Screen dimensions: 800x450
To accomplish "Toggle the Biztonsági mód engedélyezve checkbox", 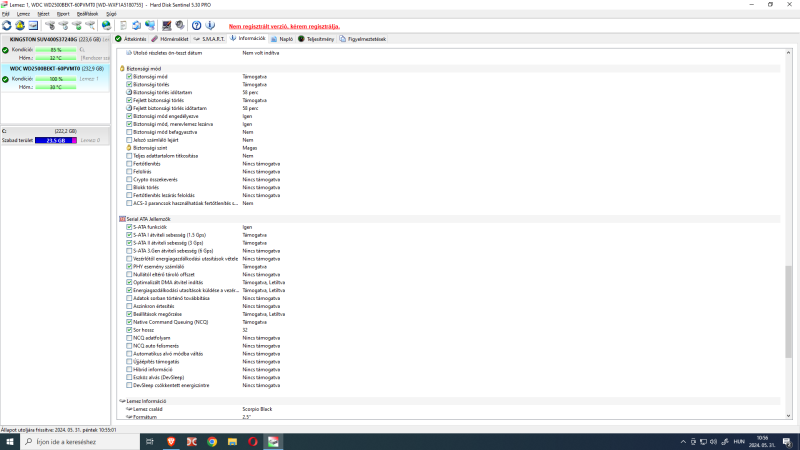I will pos(129,116).
